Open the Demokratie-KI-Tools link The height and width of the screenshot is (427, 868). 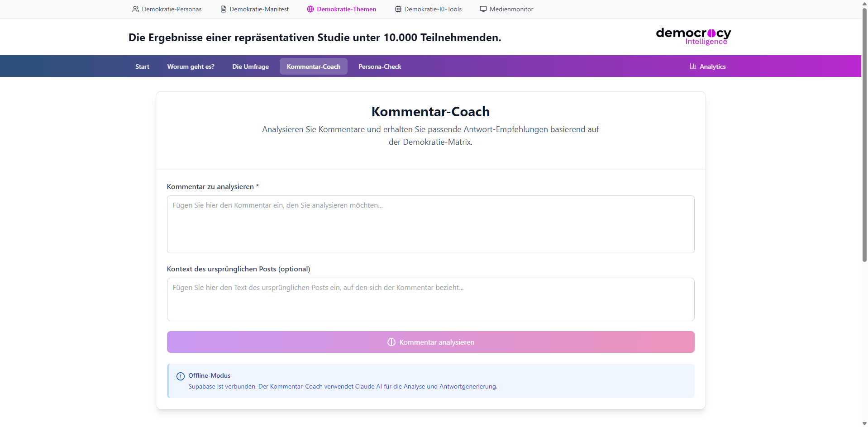tap(429, 9)
